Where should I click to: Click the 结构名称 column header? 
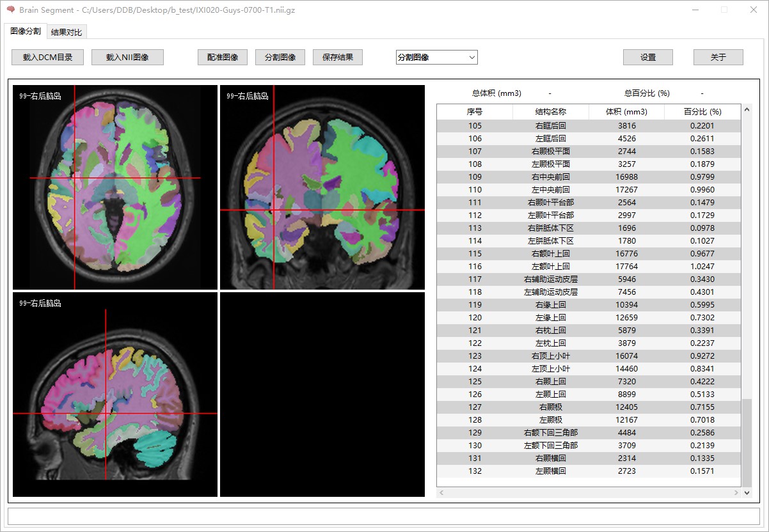point(551,111)
